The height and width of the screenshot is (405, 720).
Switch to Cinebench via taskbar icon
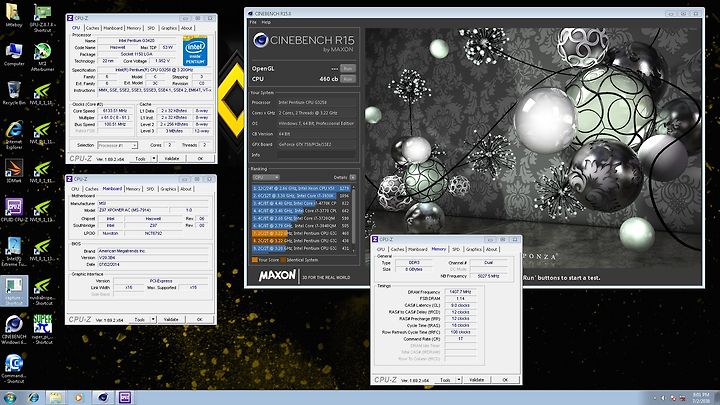click(x=103, y=397)
